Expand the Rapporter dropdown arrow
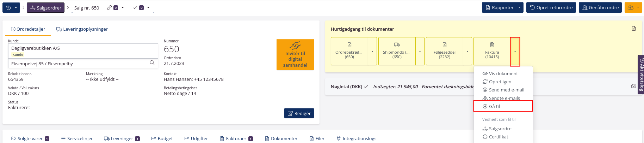 tap(519, 7)
